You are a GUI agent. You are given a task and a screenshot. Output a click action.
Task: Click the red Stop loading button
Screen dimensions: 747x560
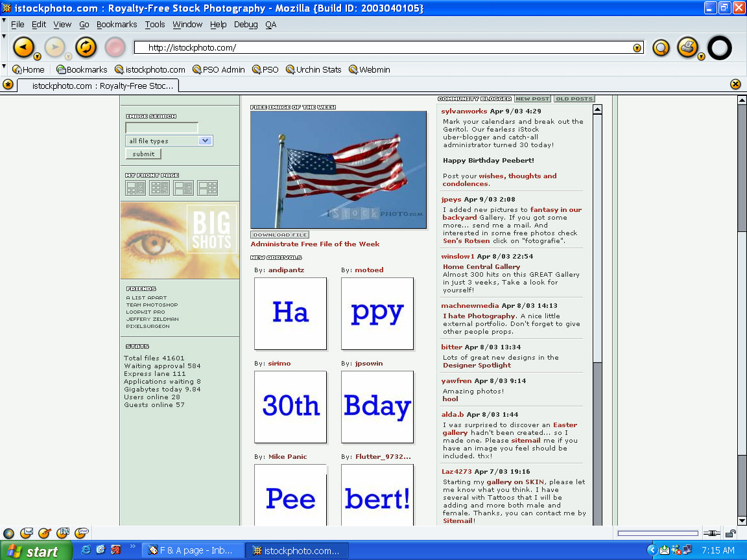(114, 47)
